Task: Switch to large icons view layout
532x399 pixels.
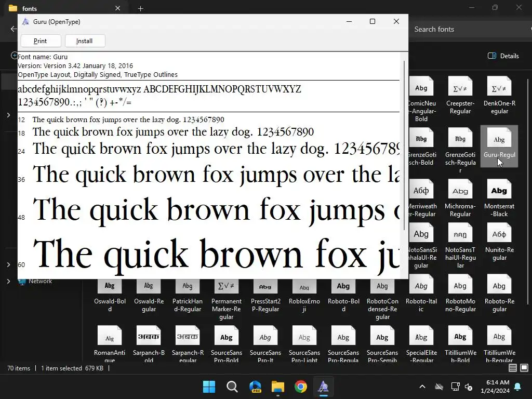Action: pyautogui.click(x=524, y=368)
